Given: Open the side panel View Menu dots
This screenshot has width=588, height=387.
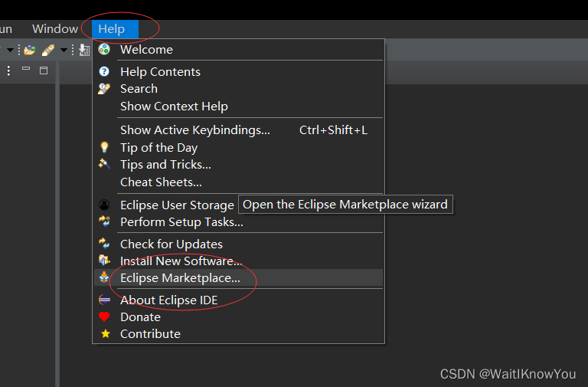Looking at the screenshot, I should tap(8, 71).
